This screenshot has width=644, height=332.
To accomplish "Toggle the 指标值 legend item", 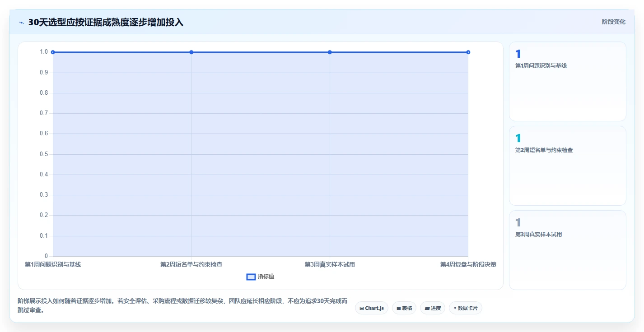I will [x=260, y=277].
